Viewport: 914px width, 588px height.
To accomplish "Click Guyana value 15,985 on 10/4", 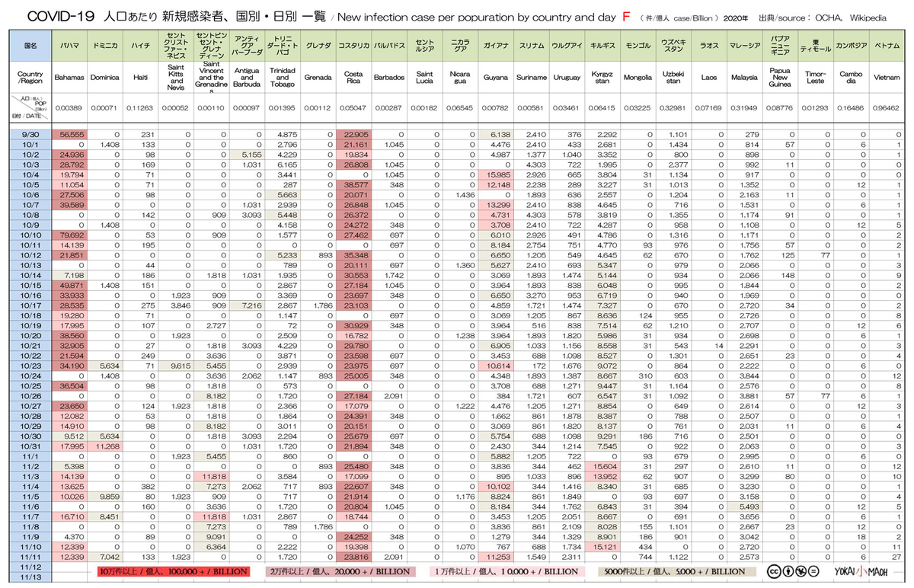I will point(495,175).
